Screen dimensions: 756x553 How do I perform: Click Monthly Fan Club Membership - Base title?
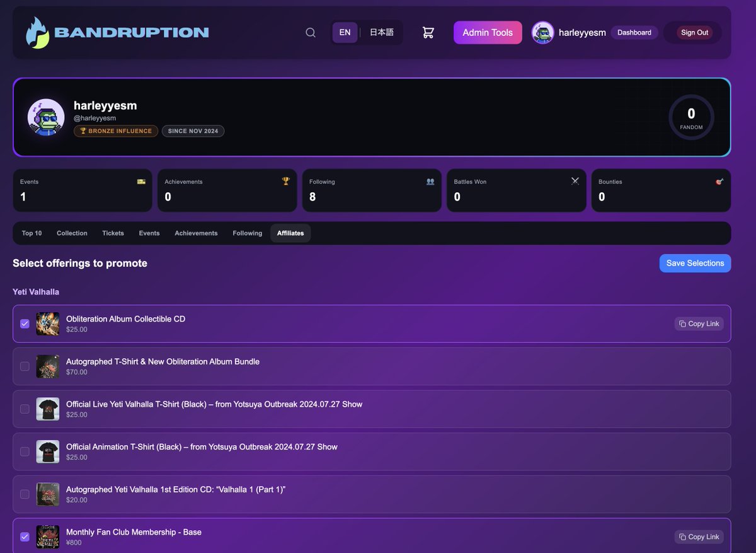(x=134, y=532)
